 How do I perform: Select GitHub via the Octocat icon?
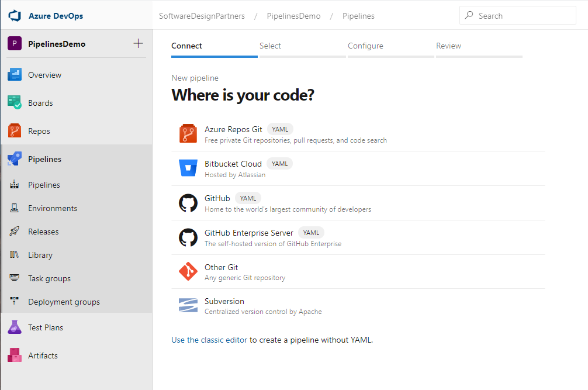pyautogui.click(x=188, y=202)
